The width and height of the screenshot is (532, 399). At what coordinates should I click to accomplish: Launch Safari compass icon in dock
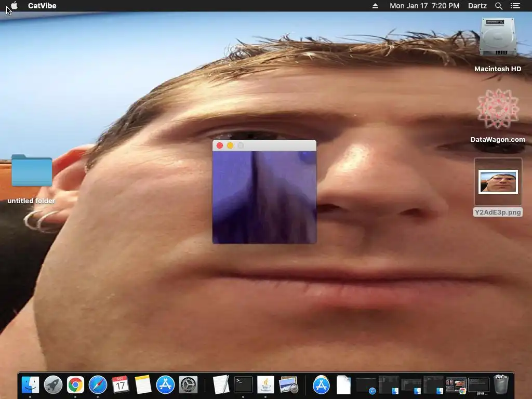98,385
